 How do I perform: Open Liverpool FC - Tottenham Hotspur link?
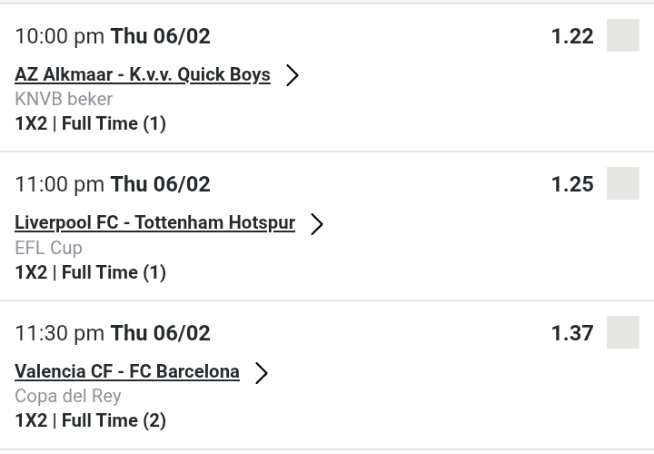pyautogui.click(x=155, y=223)
